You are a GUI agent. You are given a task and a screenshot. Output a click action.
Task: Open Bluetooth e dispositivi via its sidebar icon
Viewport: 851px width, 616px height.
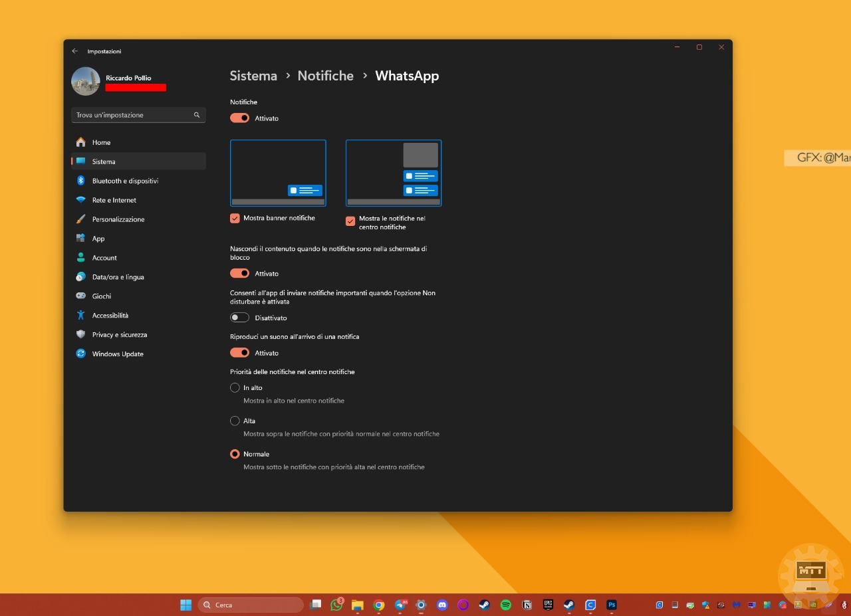tap(80, 180)
